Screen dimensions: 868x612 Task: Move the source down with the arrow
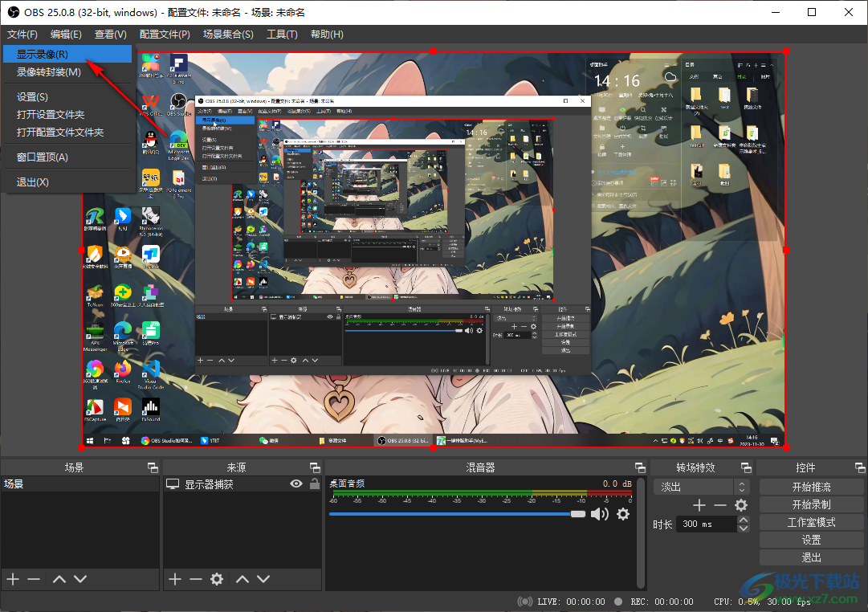click(x=263, y=579)
